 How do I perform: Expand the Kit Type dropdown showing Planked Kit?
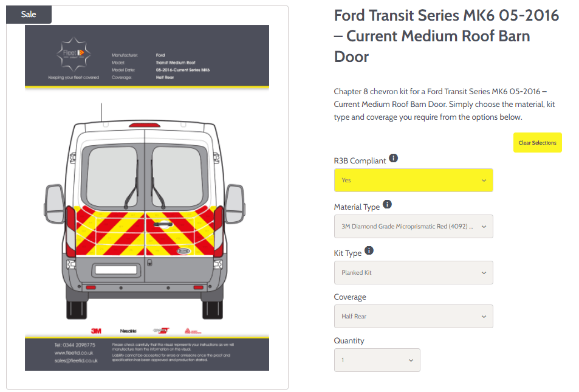pyautogui.click(x=413, y=273)
